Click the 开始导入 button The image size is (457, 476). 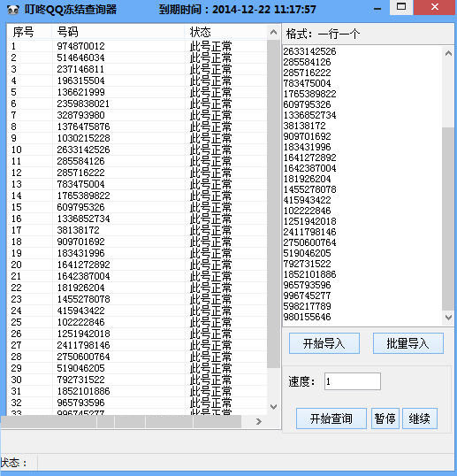324,343
